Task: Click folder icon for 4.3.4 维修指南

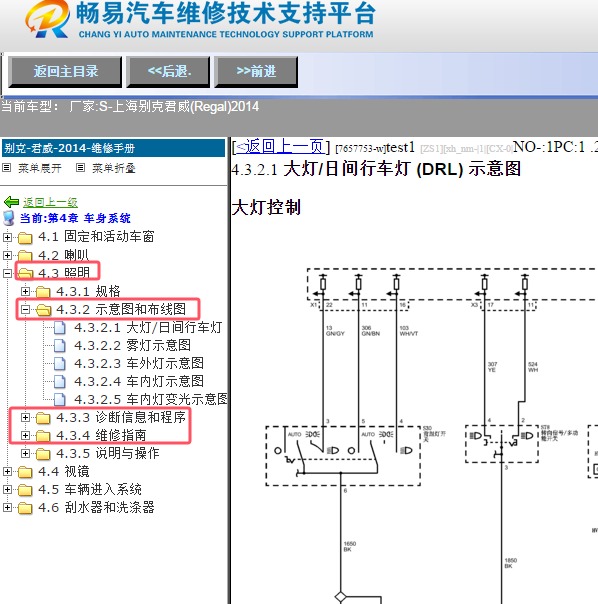Action: (43, 436)
